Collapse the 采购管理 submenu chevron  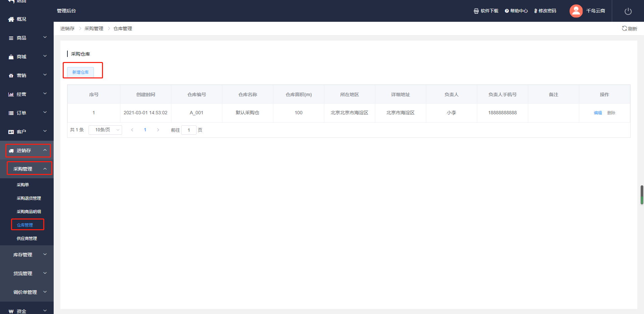[x=45, y=169]
